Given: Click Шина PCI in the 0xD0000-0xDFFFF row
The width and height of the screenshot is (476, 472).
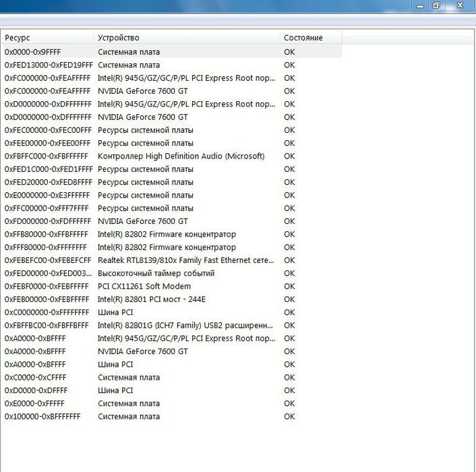Looking at the screenshot, I should coord(115,390).
